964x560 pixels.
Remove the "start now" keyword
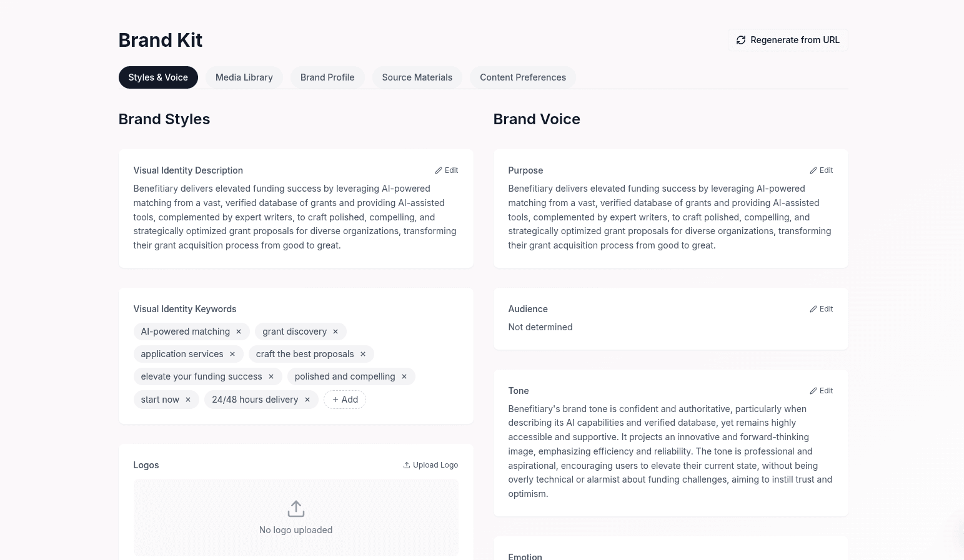coord(187,400)
